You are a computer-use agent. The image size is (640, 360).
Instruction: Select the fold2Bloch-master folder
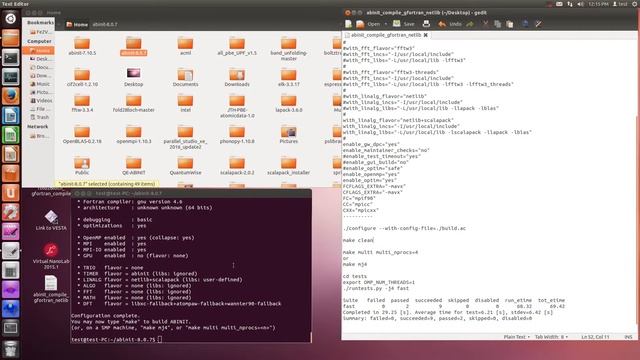click(133, 103)
